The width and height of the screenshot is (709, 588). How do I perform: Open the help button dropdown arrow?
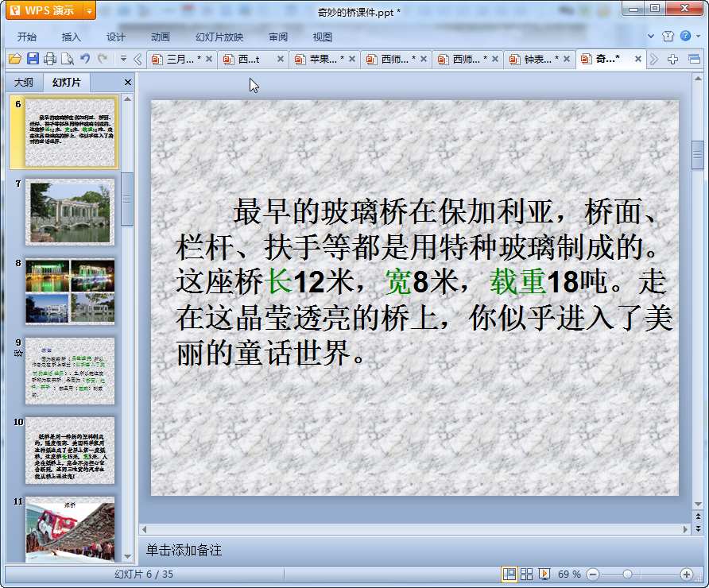[x=697, y=37]
